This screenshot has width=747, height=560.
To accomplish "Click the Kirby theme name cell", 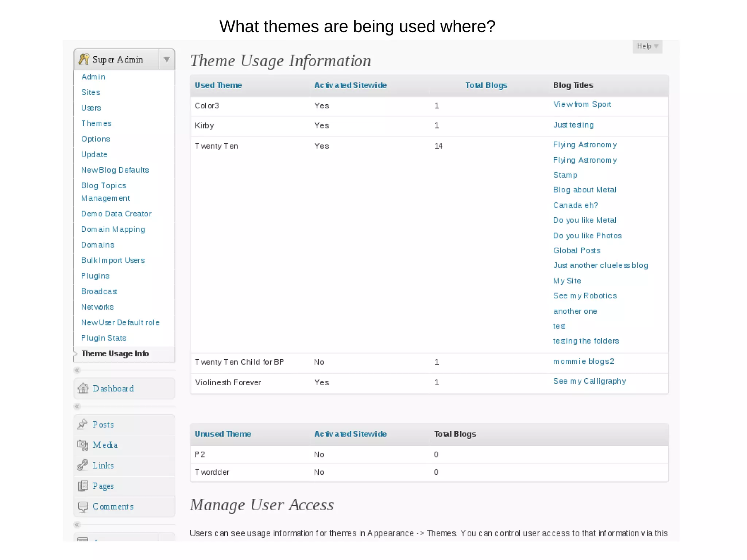I will coord(204,126).
